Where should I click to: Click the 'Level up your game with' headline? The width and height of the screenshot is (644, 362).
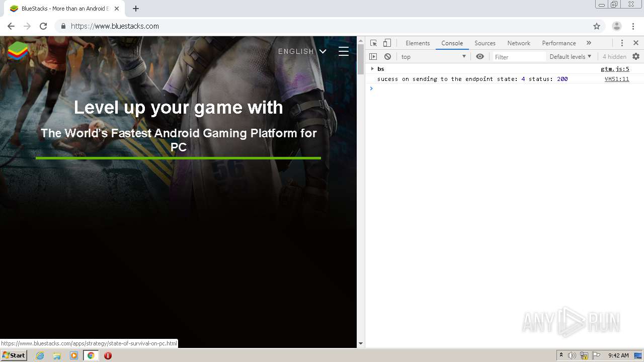tap(179, 107)
